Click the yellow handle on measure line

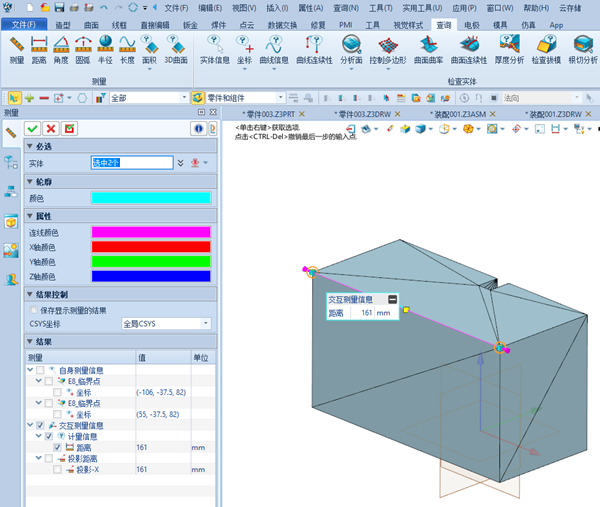tap(406, 310)
